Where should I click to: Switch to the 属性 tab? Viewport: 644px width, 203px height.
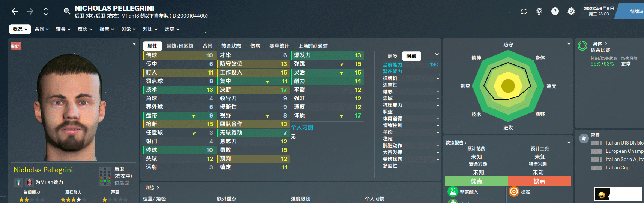(x=152, y=46)
